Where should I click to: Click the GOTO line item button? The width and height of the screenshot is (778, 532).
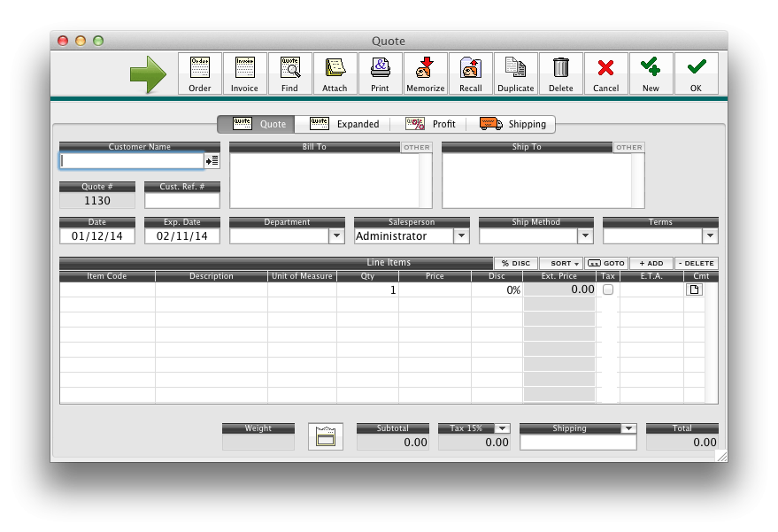[x=606, y=264]
